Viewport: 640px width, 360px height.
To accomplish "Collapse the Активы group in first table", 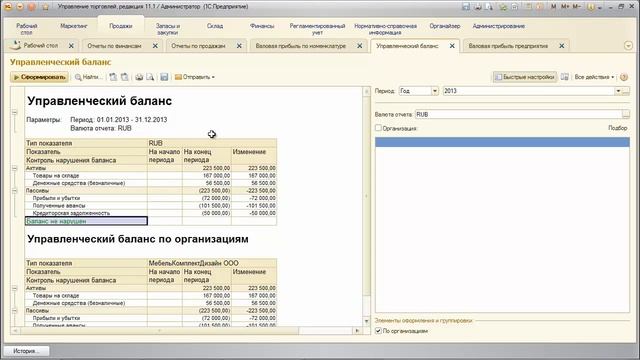I will pyautogui.click(x=15, y=168).
